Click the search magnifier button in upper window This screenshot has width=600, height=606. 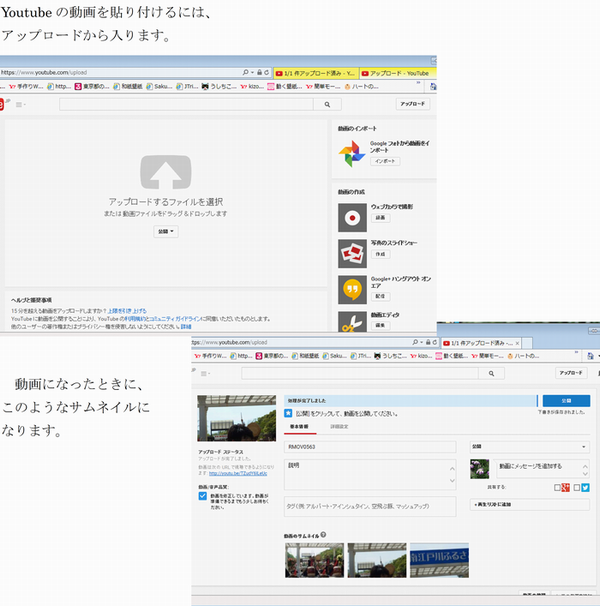pyautogui.click(x=327, y=104)
